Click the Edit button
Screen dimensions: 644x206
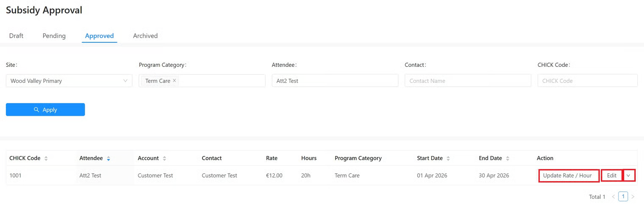(611, 176)
